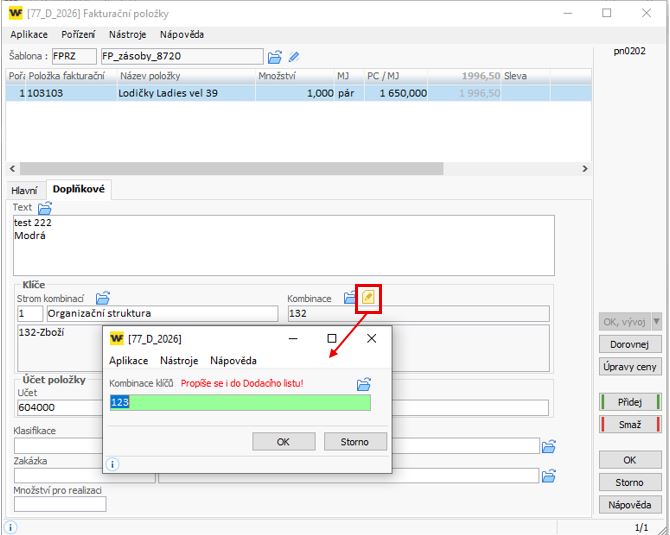The image size is (670, 535).
Task: Click folder icon beside Strom kombinací
Action: click(x=103, y=298)
